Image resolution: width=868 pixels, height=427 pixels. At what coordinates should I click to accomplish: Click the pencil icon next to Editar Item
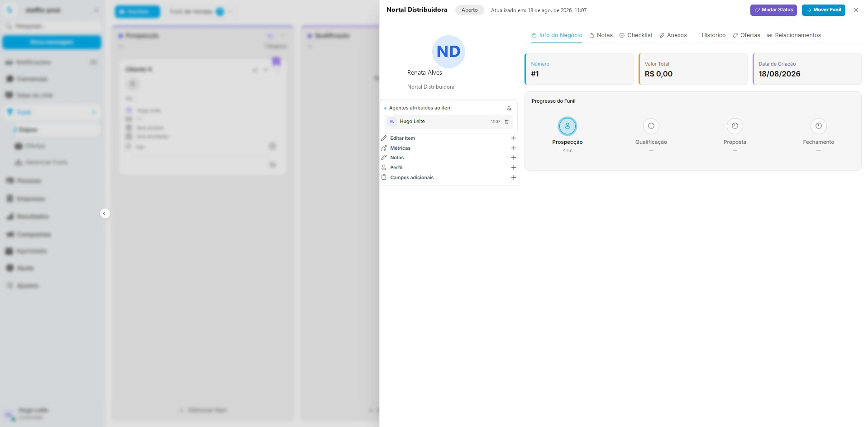384,138
